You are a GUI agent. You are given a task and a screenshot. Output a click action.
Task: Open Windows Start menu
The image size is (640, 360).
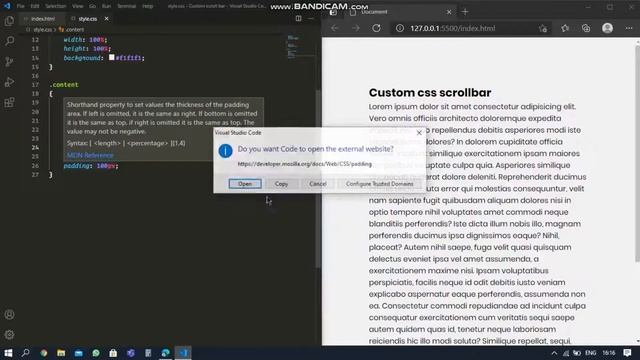(8, 353)
